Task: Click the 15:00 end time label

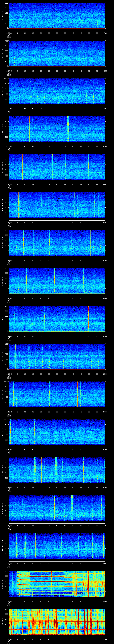Action: (x=105, y=336)
